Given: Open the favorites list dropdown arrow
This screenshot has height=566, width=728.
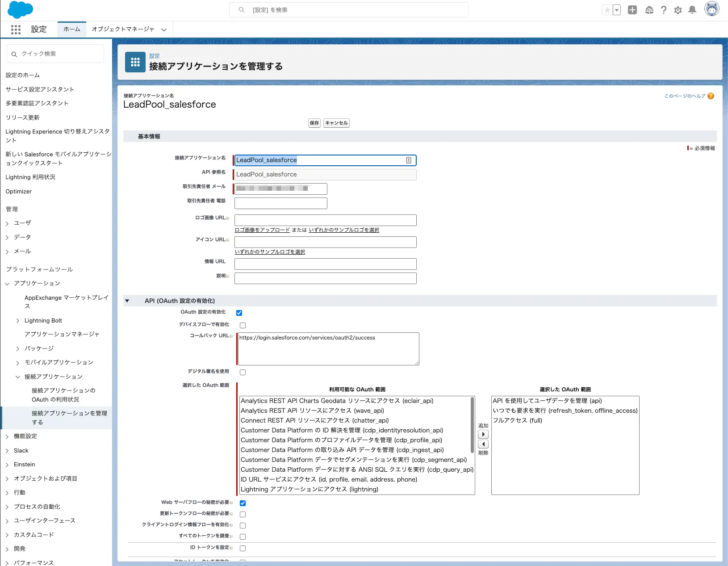Looking at the screenshot, I should click(x=617, y=10).
